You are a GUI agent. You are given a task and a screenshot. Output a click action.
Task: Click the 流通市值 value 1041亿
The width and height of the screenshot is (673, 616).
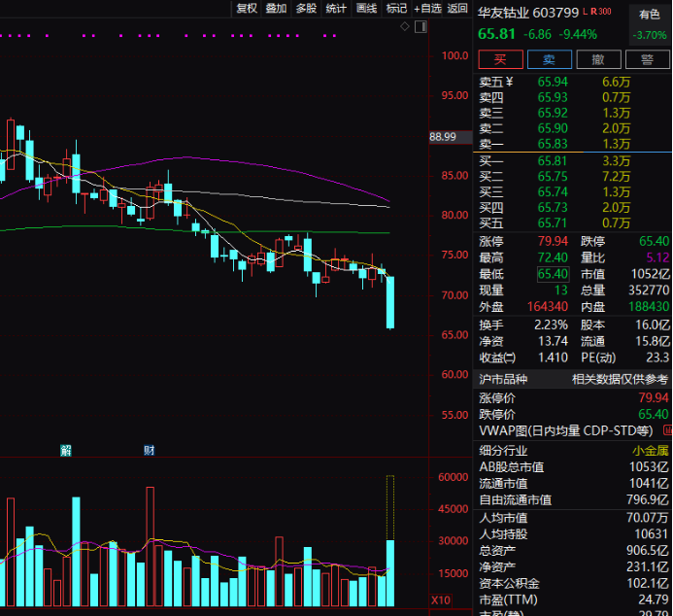649,483
